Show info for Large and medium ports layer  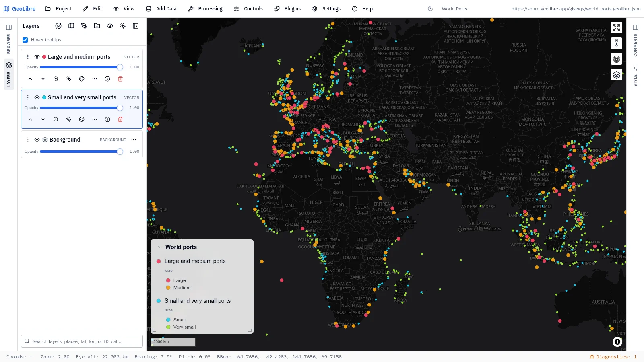click(107, 79)
